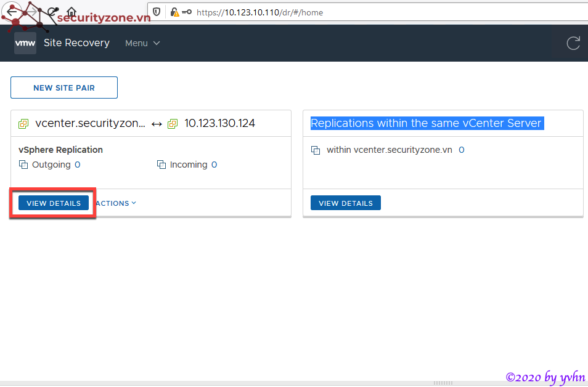Click the insecure connection padlock warning icon
The height and width of the screenshot is (387, 588).
(174, 12)
